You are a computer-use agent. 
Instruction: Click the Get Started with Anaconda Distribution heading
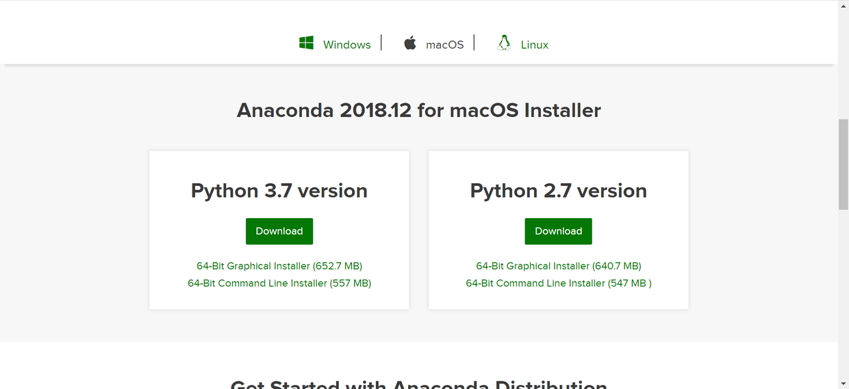click(419, 384)
